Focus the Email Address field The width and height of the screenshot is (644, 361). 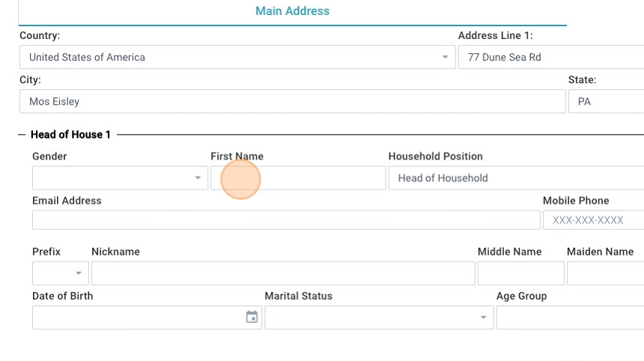point(285,220)
